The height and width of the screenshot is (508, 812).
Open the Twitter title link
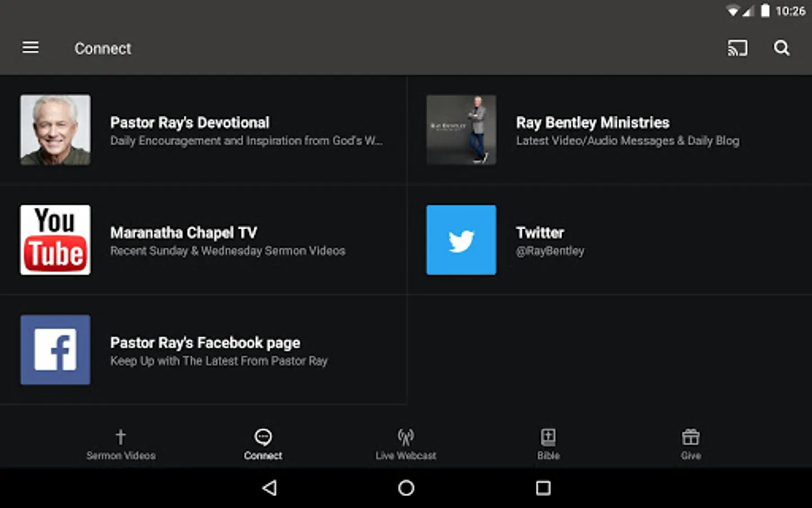pos(540,233)
